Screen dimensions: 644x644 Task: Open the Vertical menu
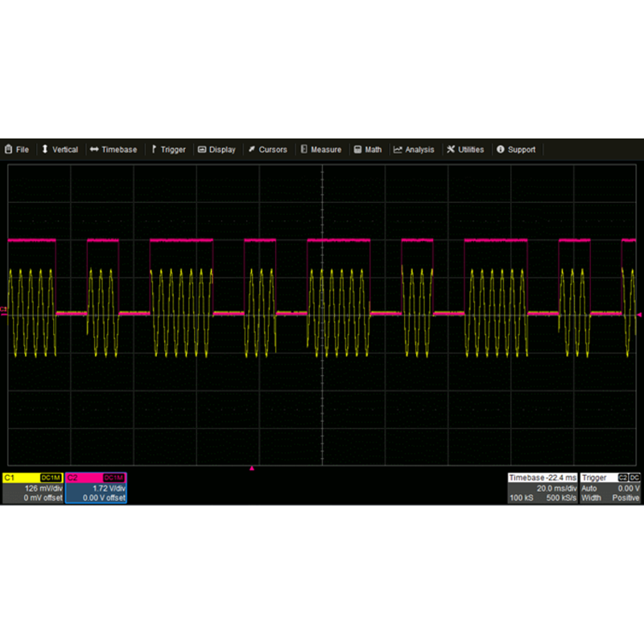click(x=60, y=150)
